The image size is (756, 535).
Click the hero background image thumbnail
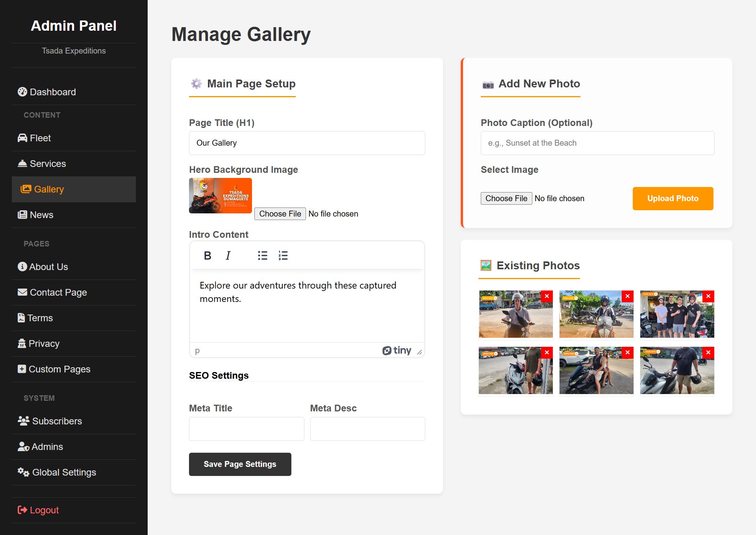coord(220,196)
